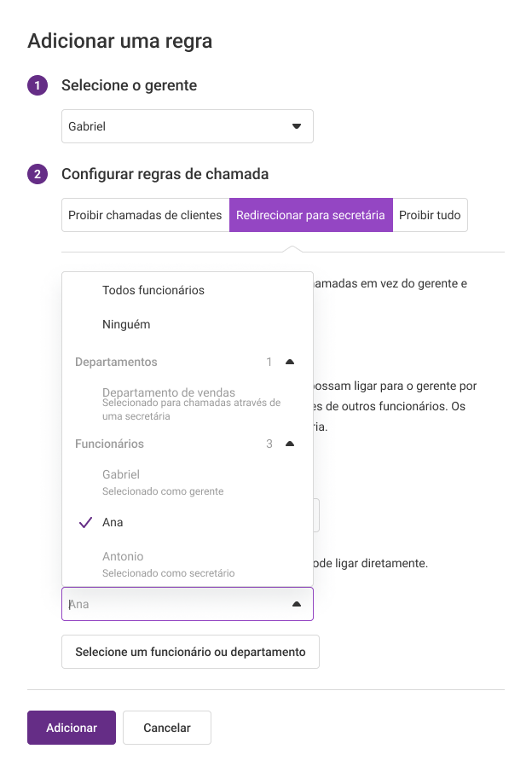Switch to Proibir tudo tab

[430, 215]
